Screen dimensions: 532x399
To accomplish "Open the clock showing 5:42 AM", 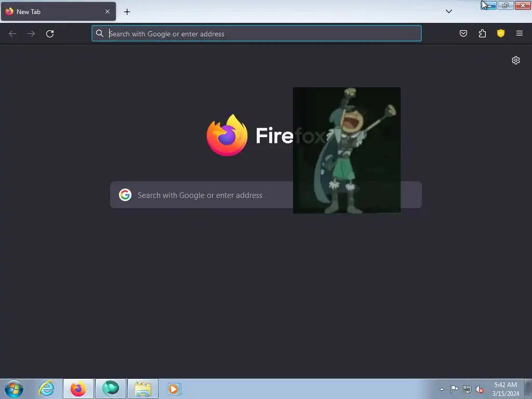I will click(506, 389).
